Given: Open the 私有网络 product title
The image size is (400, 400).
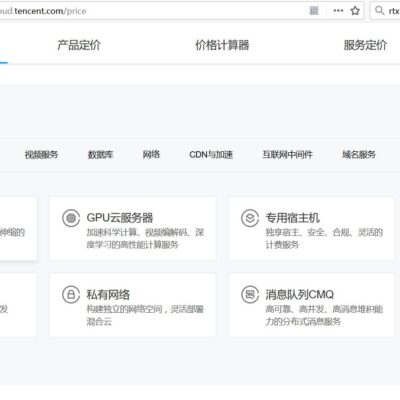Looking at the screenshot, I should tap(108, 294).
